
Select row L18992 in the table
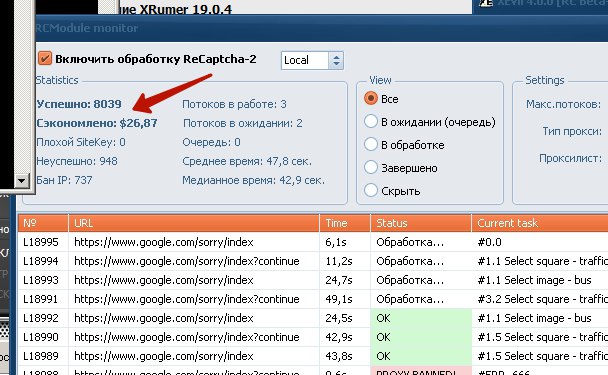coord(313,318)
